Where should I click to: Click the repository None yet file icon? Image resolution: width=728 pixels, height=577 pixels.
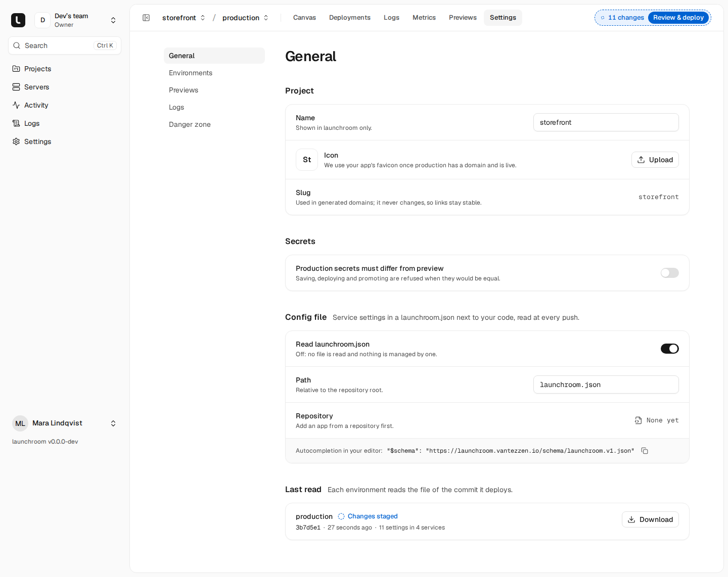coord(639,420)
